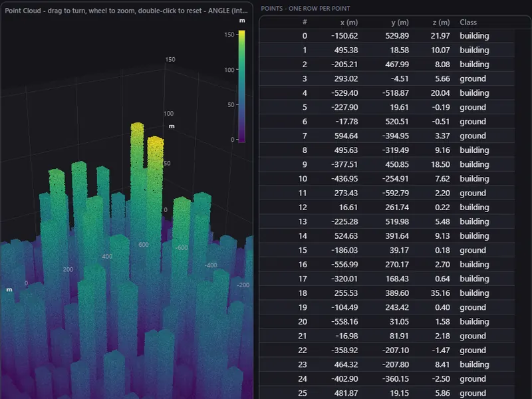
Task: Select y value 168.43 in row 17
Action: pyautogui.click(x=397, y=279)
